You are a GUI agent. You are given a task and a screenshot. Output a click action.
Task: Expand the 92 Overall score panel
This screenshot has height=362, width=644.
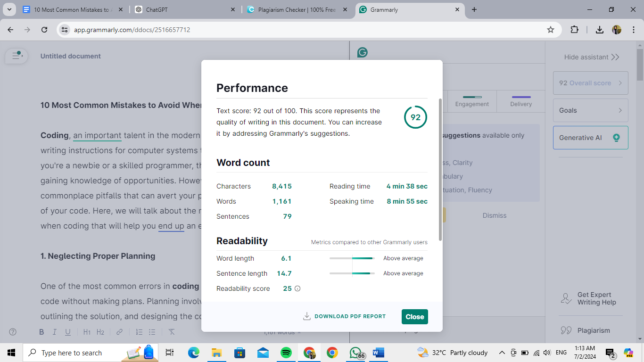coord(591,83)
